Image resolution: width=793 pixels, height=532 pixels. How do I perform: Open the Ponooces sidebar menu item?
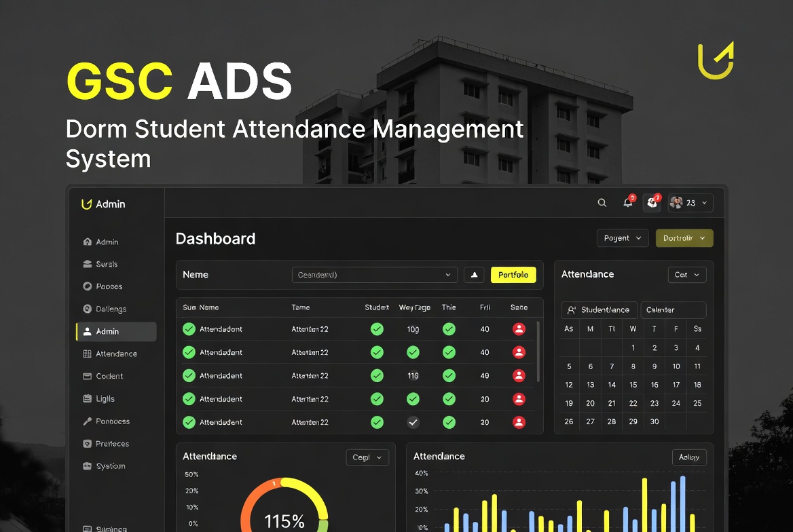[116, 421]
